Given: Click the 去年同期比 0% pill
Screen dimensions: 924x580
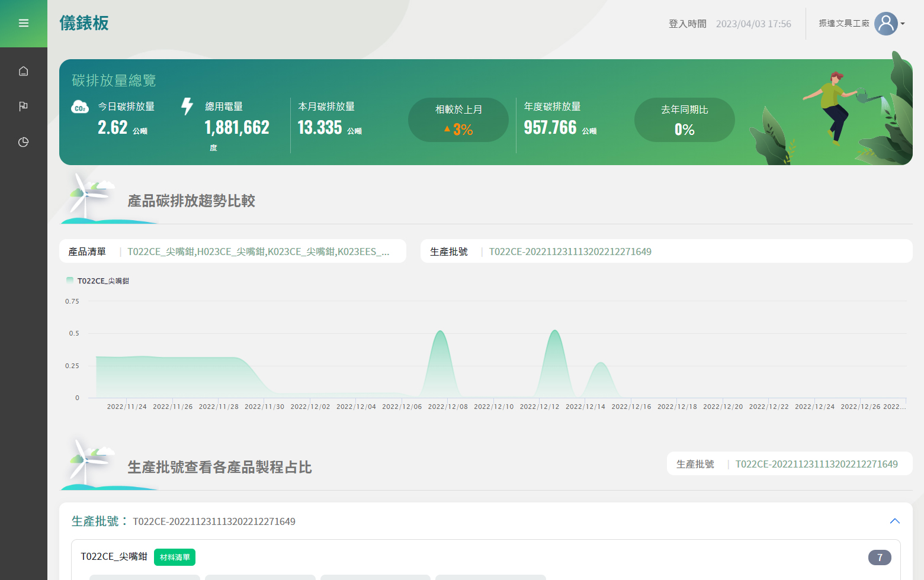Looking at the screenshot, I should [685, 120].
